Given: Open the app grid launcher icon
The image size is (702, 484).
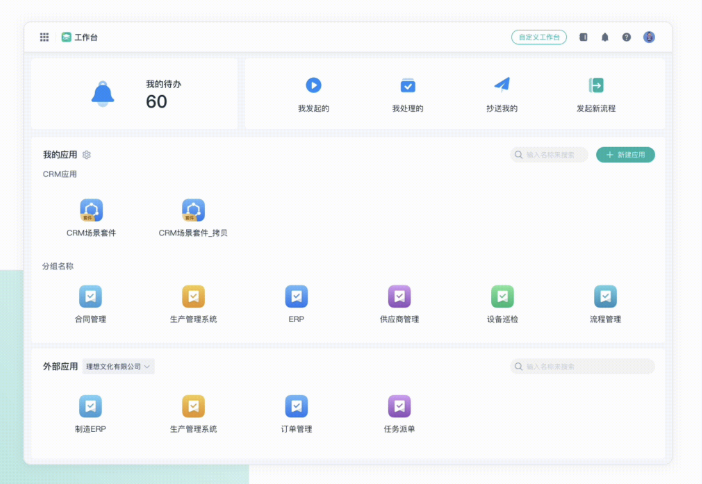Looking at the screenshot, I should coord(44,37).
